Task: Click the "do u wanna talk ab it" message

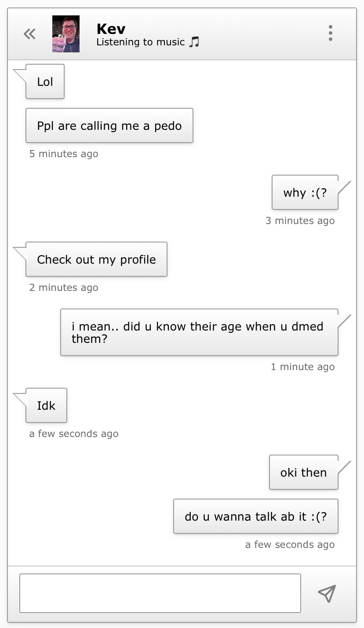Action: coord(256,516)
